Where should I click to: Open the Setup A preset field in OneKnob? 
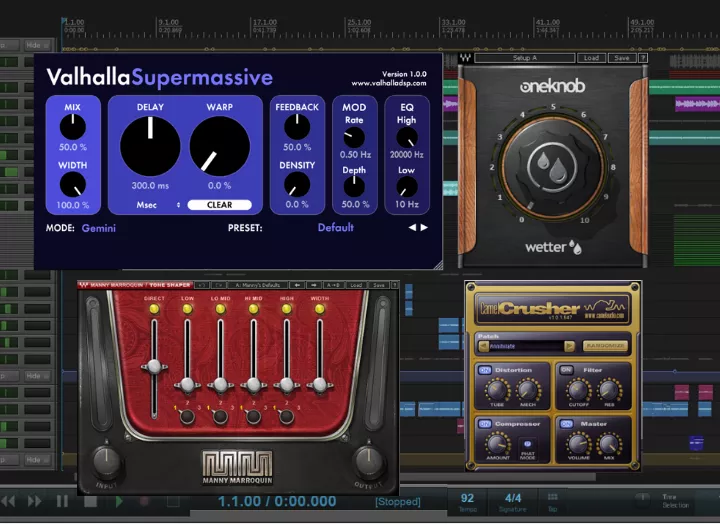click(x=524, y=58)
